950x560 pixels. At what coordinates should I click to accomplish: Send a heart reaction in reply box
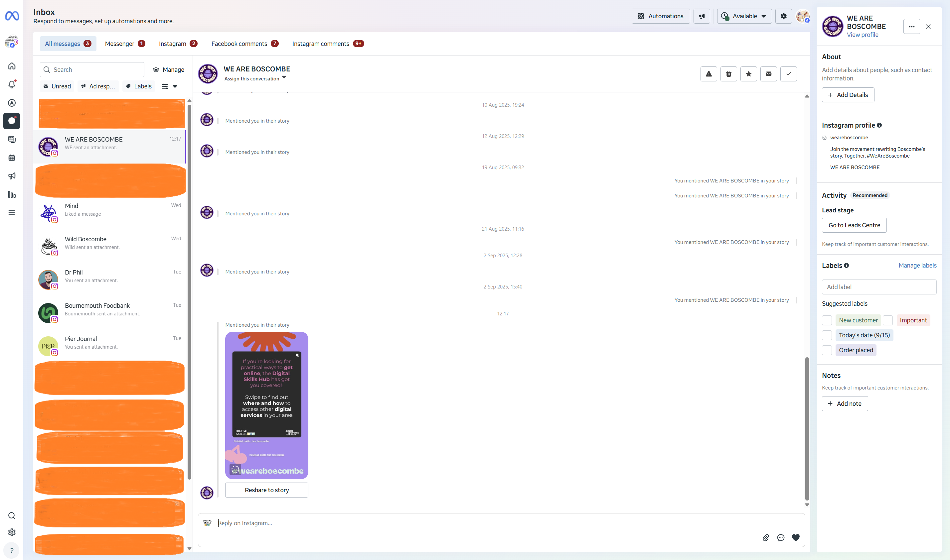point(796,538)
